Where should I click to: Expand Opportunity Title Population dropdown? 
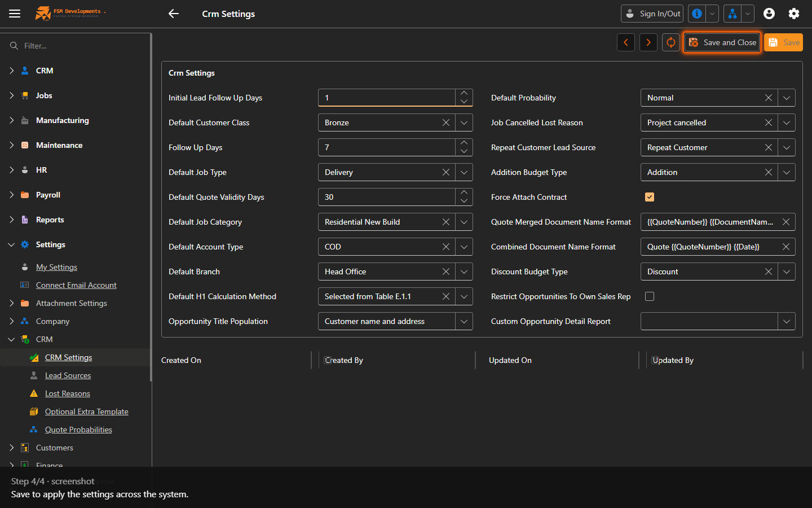[464, 321]
